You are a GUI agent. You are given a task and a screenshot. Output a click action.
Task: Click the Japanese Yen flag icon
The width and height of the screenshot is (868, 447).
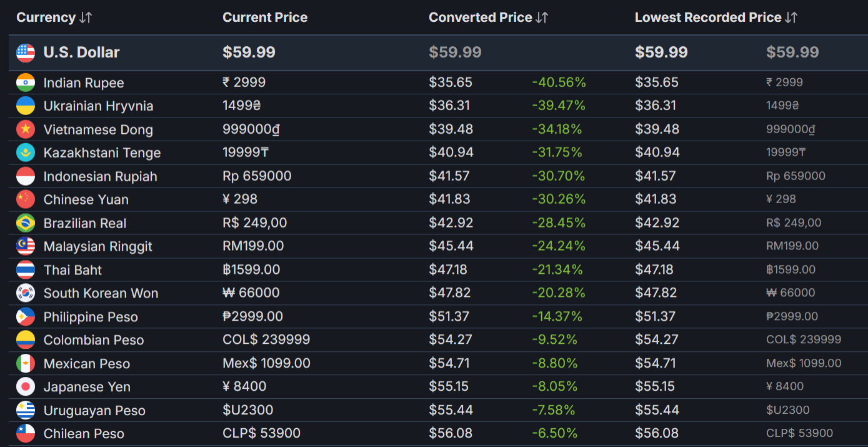point(26,387)
